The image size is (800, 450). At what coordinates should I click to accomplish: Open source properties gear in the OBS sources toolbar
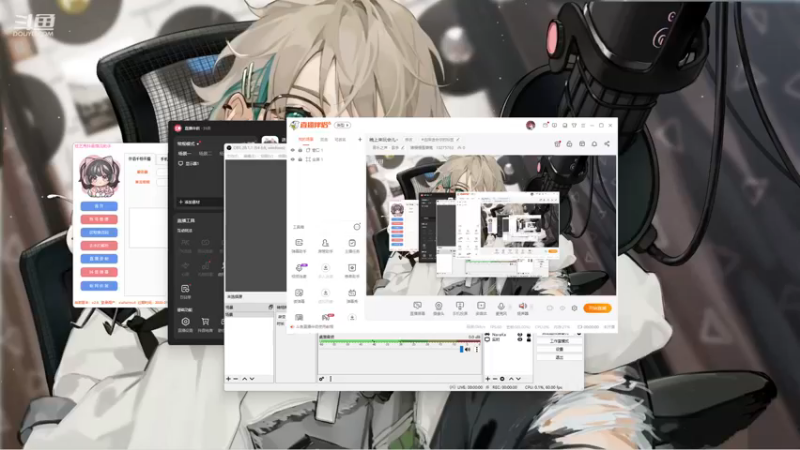tap(503, 379)
